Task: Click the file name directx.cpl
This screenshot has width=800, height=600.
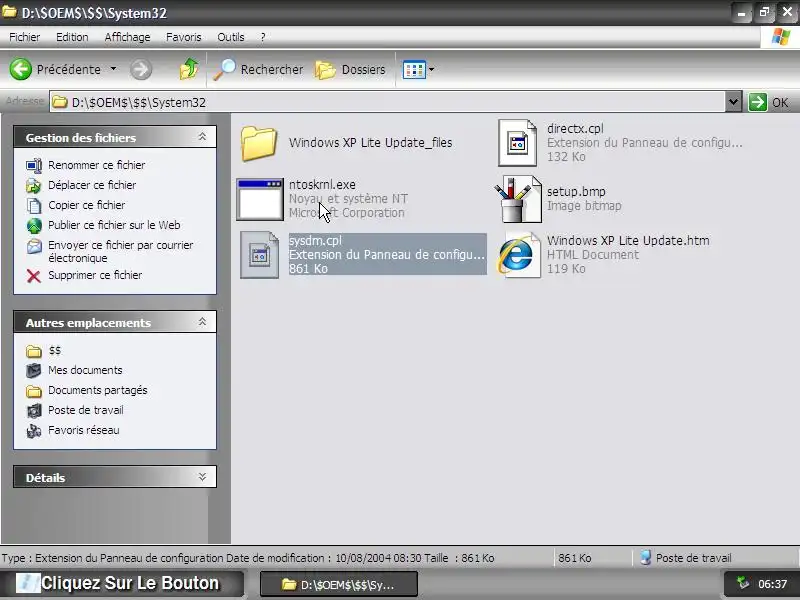Action: point(575,129)
